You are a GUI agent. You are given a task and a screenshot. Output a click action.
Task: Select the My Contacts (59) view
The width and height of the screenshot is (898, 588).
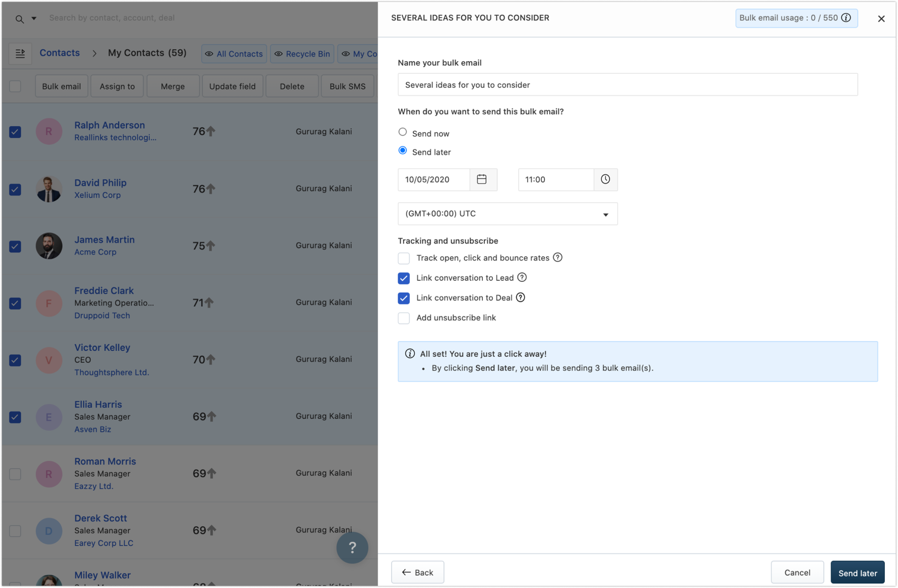click(147, 53)
